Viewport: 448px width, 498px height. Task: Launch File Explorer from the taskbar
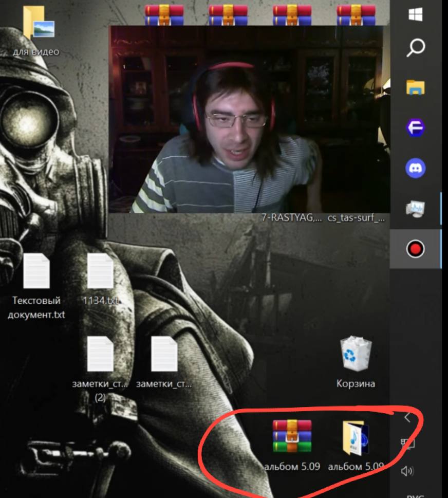click(415, 87)
